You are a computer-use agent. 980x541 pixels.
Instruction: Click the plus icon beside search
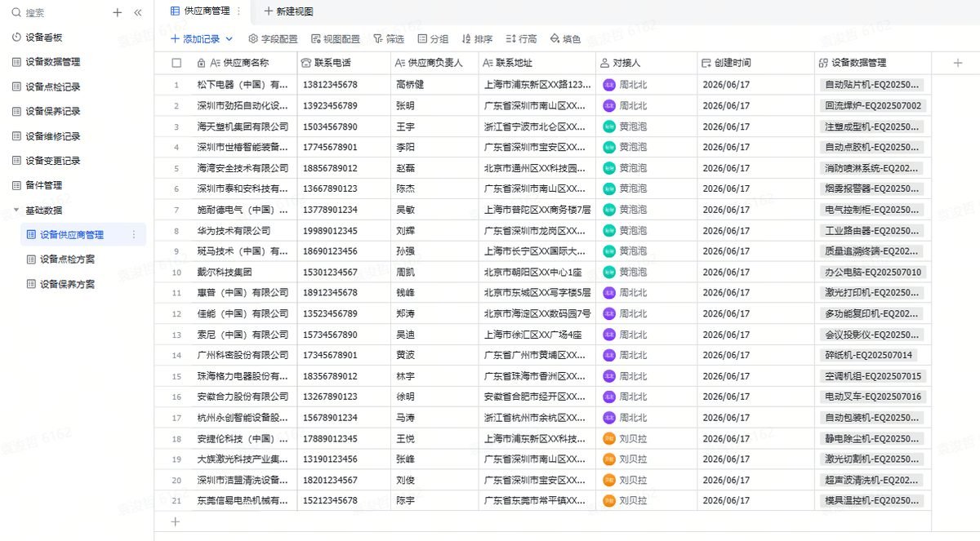118,12
